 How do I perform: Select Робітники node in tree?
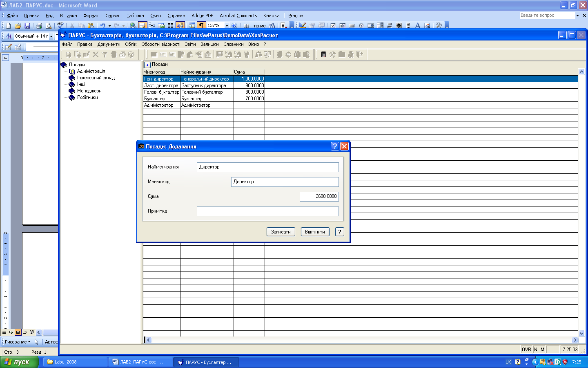pyautogui.click(x=87, y=97)
